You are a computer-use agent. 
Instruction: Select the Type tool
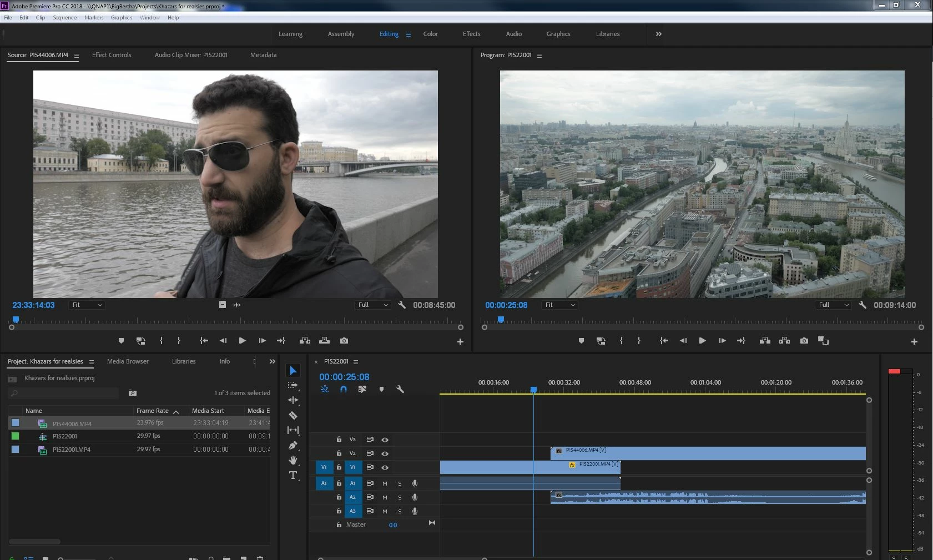click(x=293, y=475)
